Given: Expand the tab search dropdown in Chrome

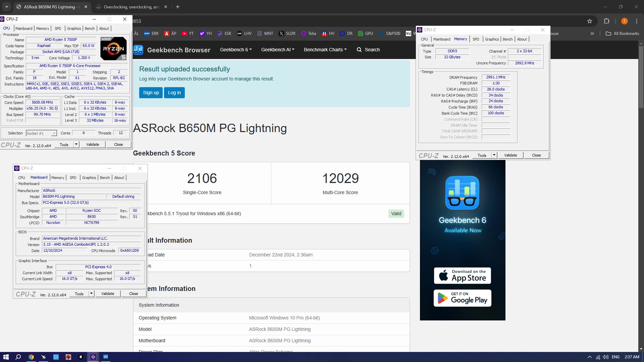Looking at the screenshot, I should click(x=6, y=7).
